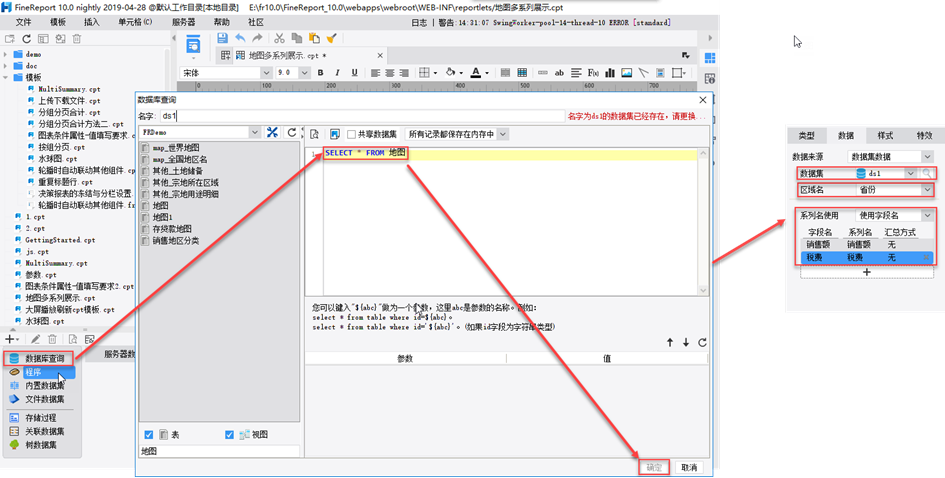This screenshot has height=478, width=945.
Task: Collapse the 模板 folder in the tree
Action: (5, 77)
